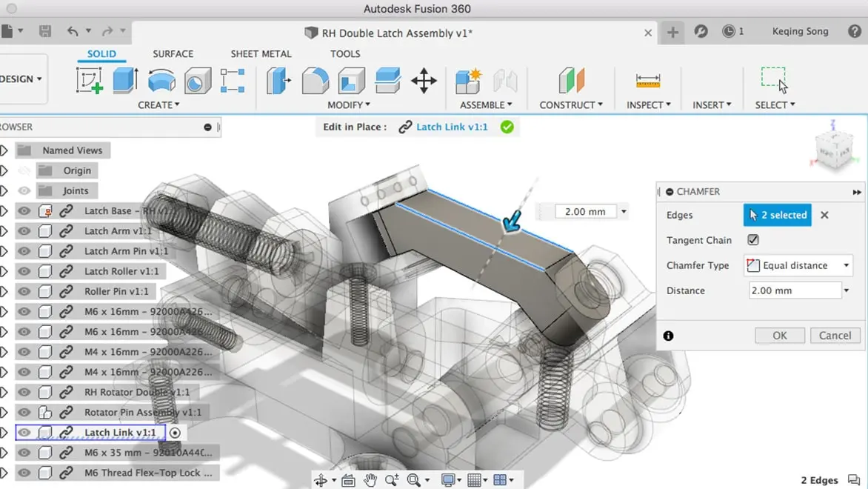Image resolution: width=868 pixels, height=489 pixels.
Task: Clear the Edges selection with X
Action: pyautogui.click(x=824, y=215)
